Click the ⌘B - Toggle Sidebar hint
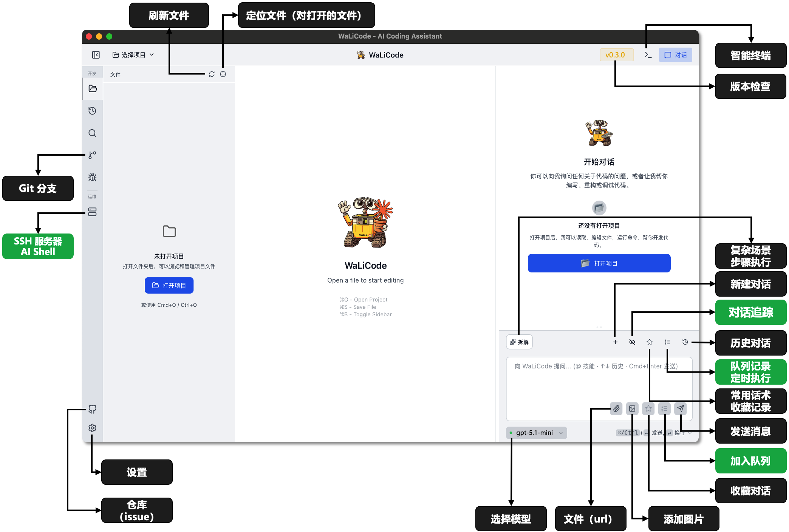This screenshot has width=789, height=532. pos(365,314)
